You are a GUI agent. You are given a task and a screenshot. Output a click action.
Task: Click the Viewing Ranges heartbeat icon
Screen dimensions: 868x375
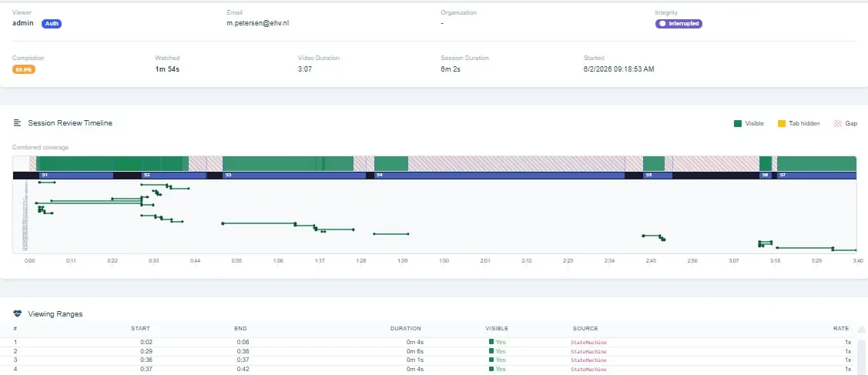(17, 313)
